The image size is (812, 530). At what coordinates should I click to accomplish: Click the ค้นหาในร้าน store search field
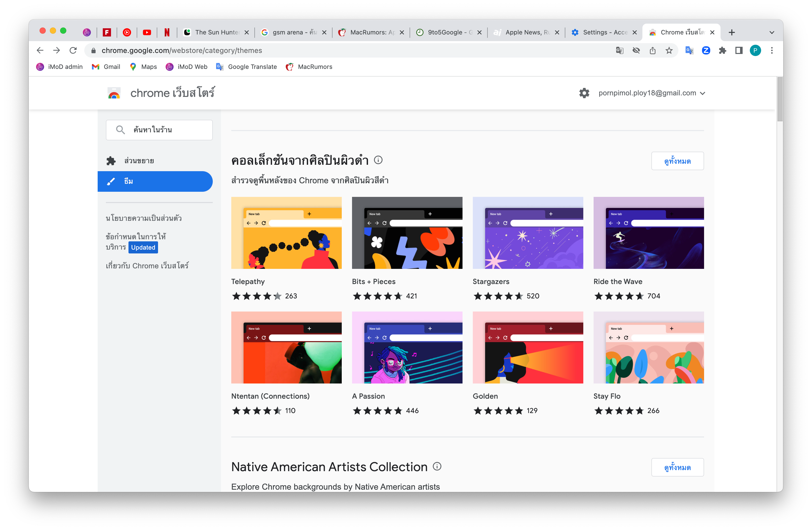pos(159,130)
